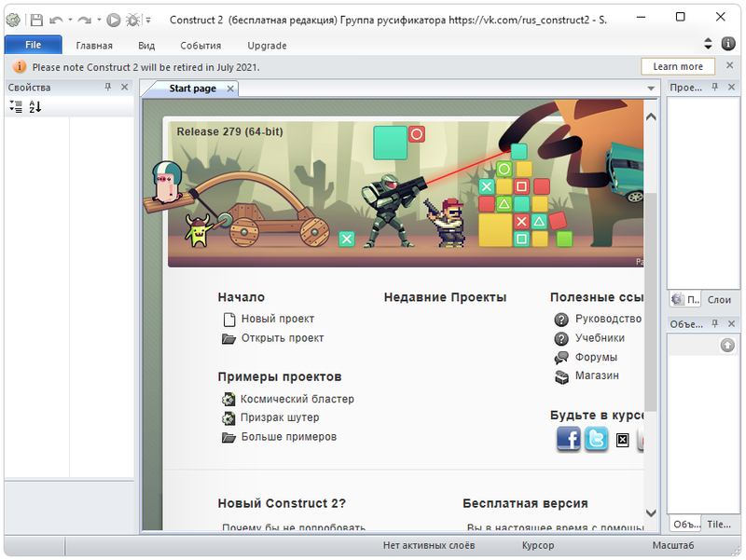Image resolution: width=746 pixels, height=560 pixels.
Task: Open the Новый проект link
Action: coord(277,319)
